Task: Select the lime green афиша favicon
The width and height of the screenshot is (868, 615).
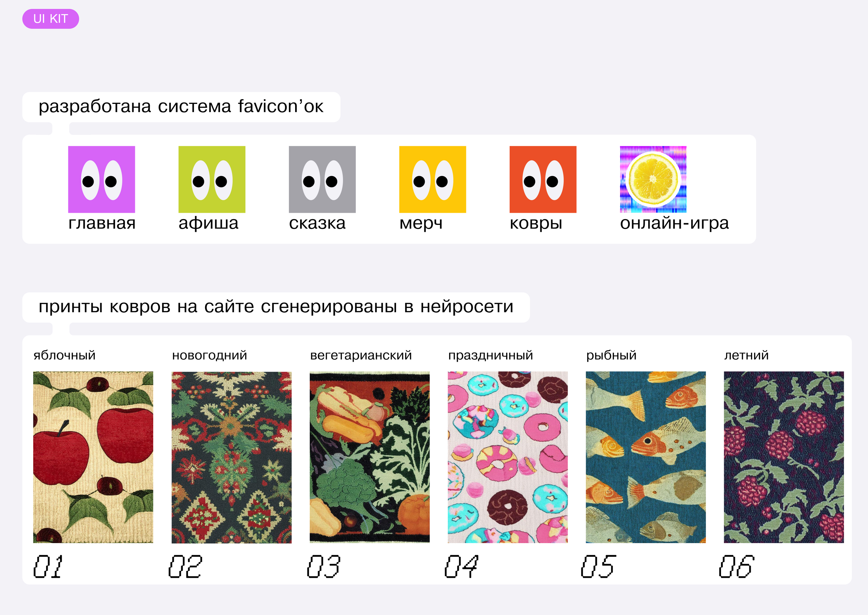Action: pos(212,180)
